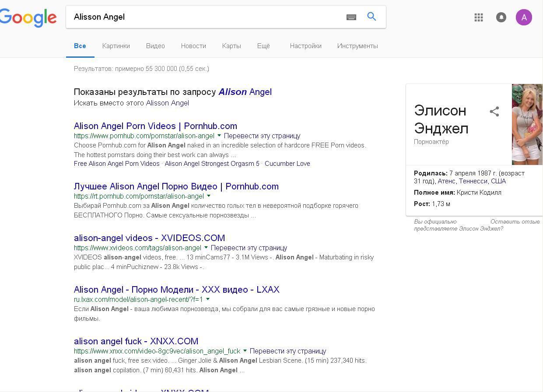Show Google notifications bell
This screenshot has width=543, height=392.
[x=501, y=17]
